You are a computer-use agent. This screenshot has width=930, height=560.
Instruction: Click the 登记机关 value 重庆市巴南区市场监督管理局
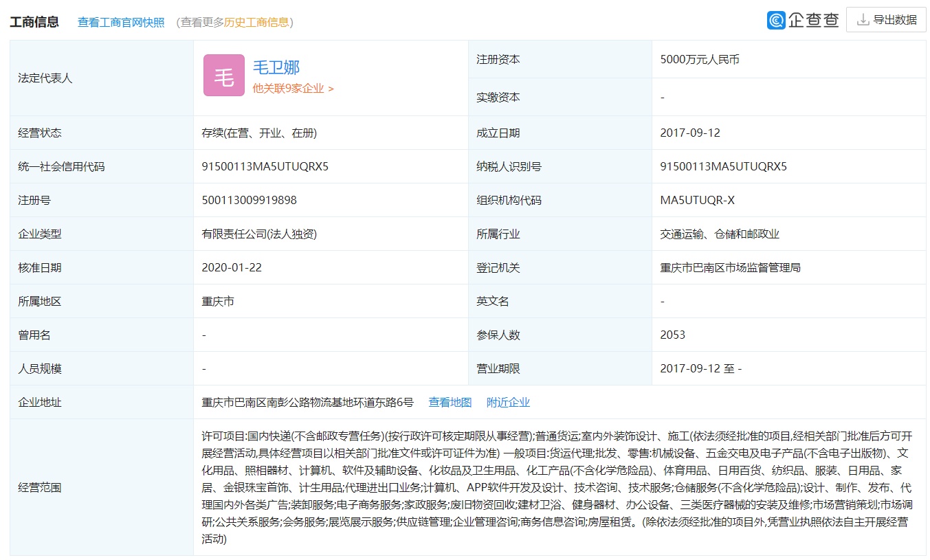[730, 268]
